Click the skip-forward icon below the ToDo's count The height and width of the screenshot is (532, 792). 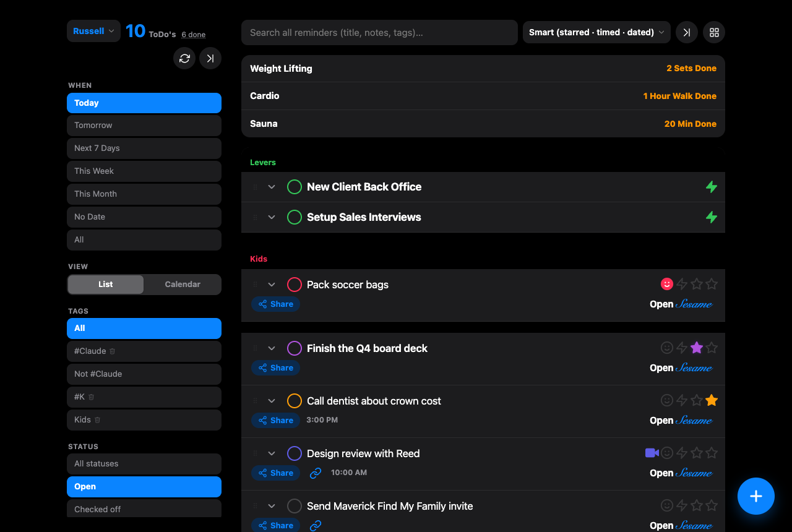[x=210, y=58]
